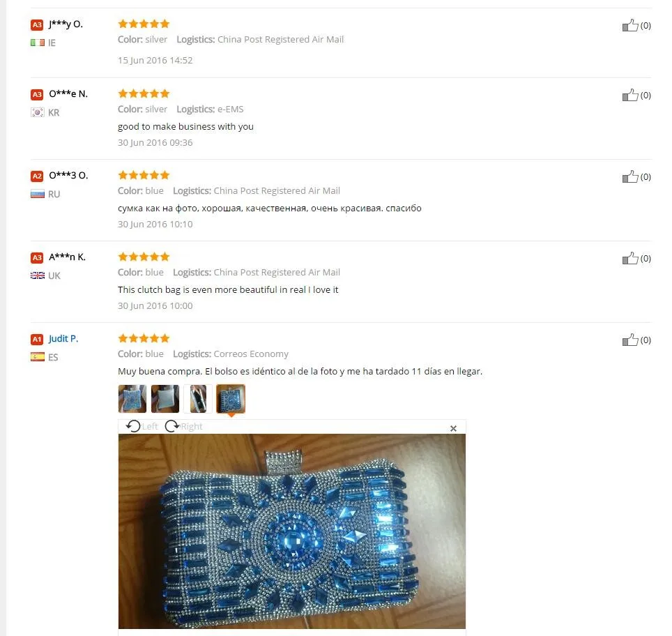Select the fourth highlighted blue clutch thumbnail
This screenshot has width=672, height=636.
231,399
